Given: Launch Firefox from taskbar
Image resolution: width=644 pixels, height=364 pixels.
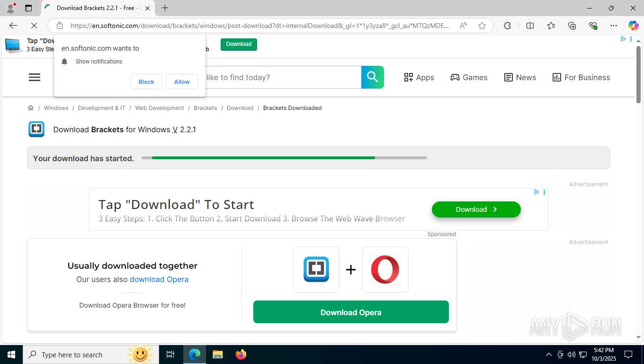Looking at the screenshot, I should click(241, 355).
